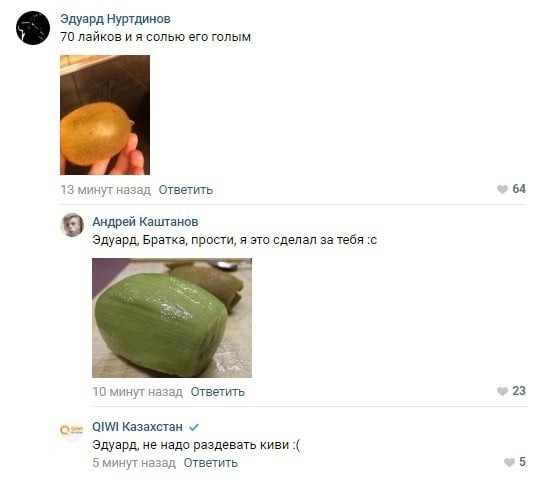Click the '10 минут назад' timestamp

[x=137, y=392]
